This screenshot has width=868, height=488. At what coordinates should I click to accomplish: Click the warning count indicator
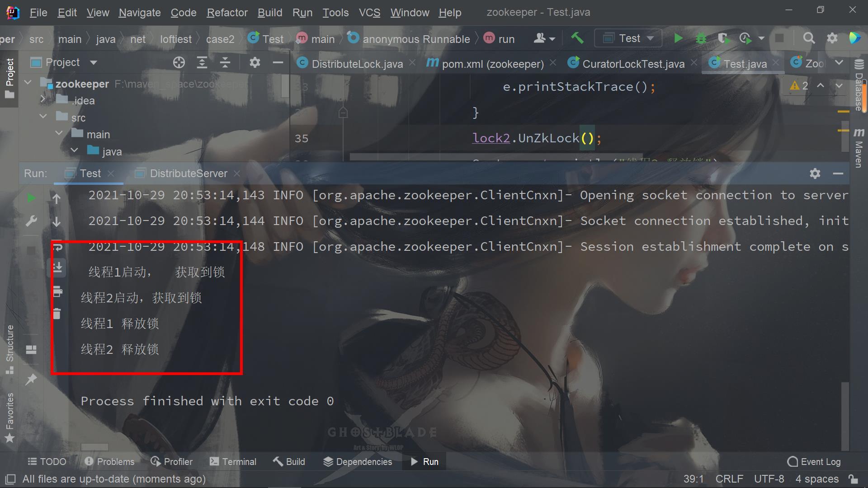pos(799,86)
